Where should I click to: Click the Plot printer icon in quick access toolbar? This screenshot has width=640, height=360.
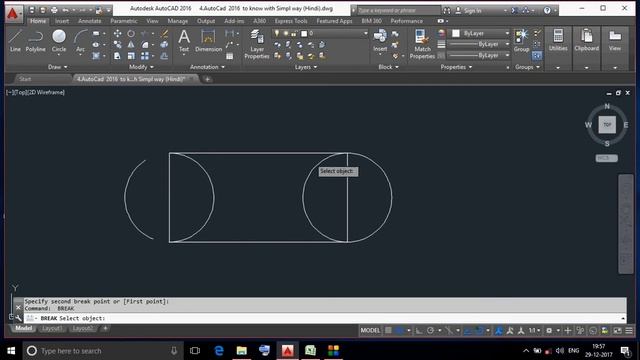click(54, 10)
